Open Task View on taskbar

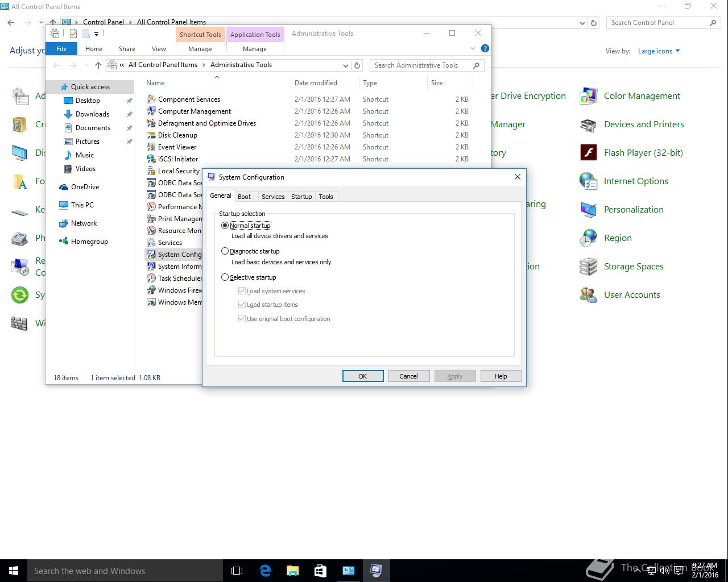[237, 571]
